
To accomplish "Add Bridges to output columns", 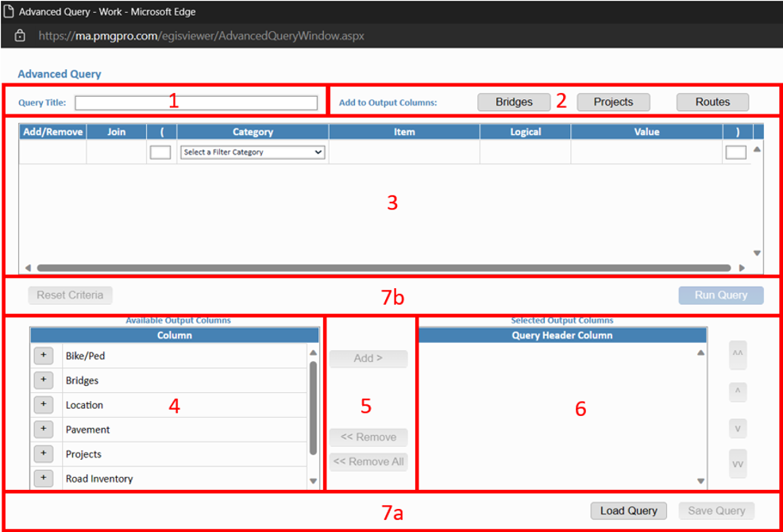I will coord(514,102).
